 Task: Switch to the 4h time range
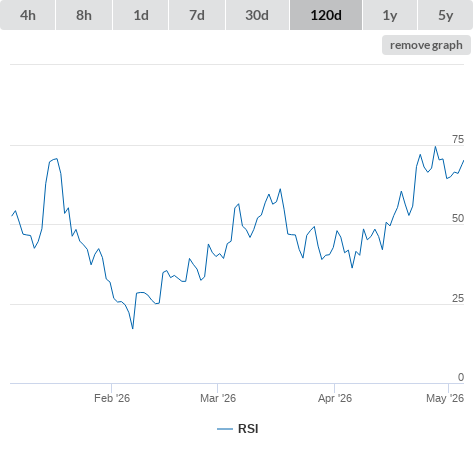click(x=28, y=15)
